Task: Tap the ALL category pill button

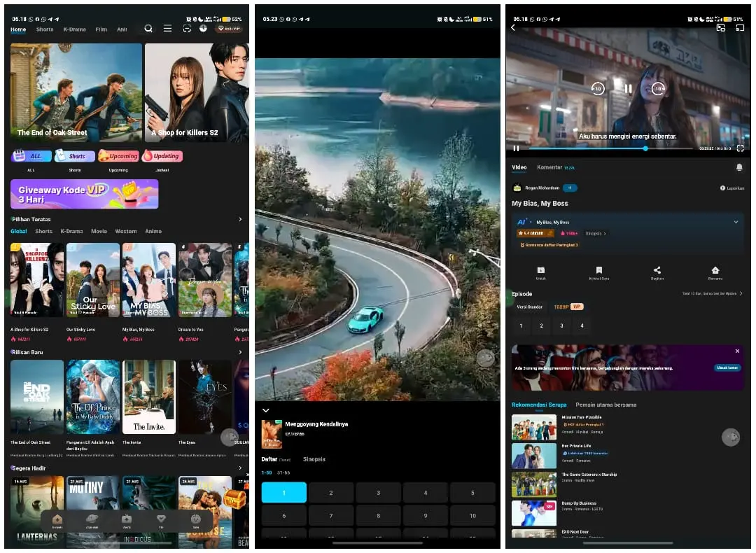Action: coord(31,155)
